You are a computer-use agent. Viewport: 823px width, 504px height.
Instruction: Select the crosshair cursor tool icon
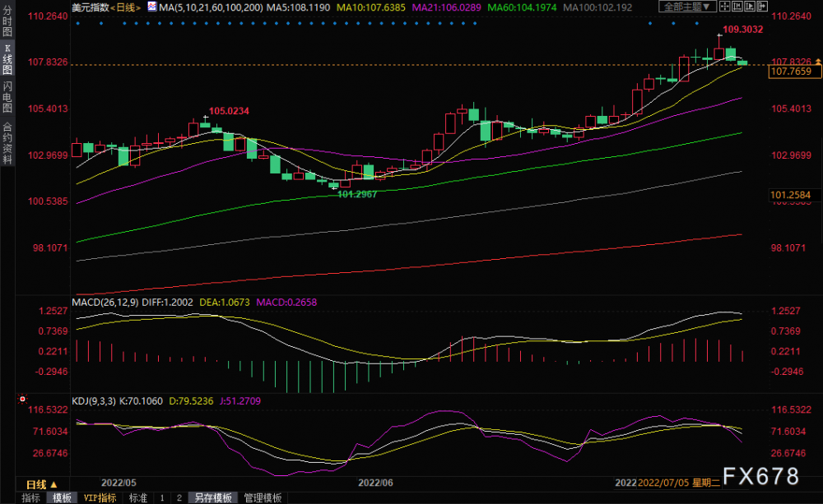click(725, 7)
